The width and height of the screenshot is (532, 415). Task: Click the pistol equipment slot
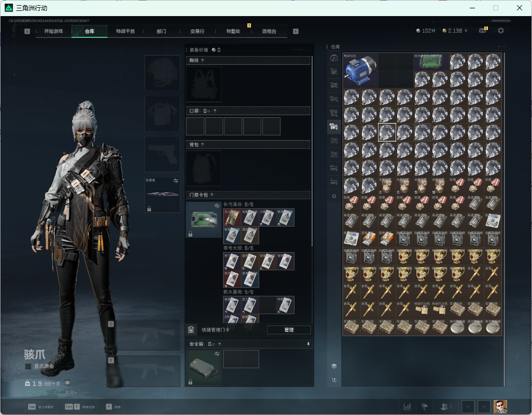(x=162, y=154)
